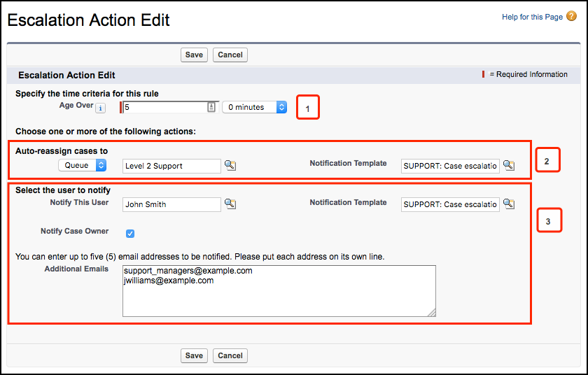Click the bottom Cancel button
Image resolution: width=588 pixels, height=375 pixels.
230,355
